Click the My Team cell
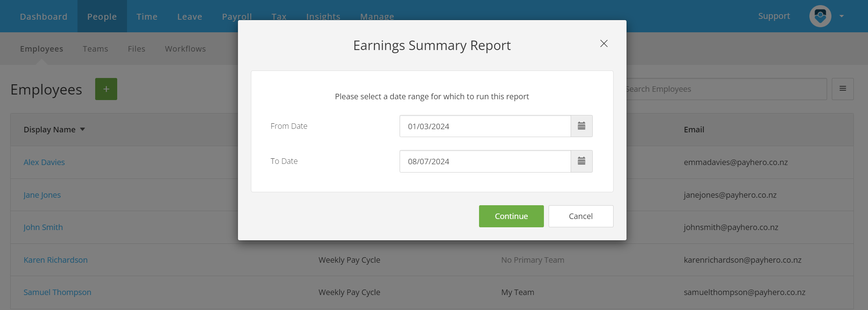Viewport: 868px width, 310px height. [x=518, y=292]
